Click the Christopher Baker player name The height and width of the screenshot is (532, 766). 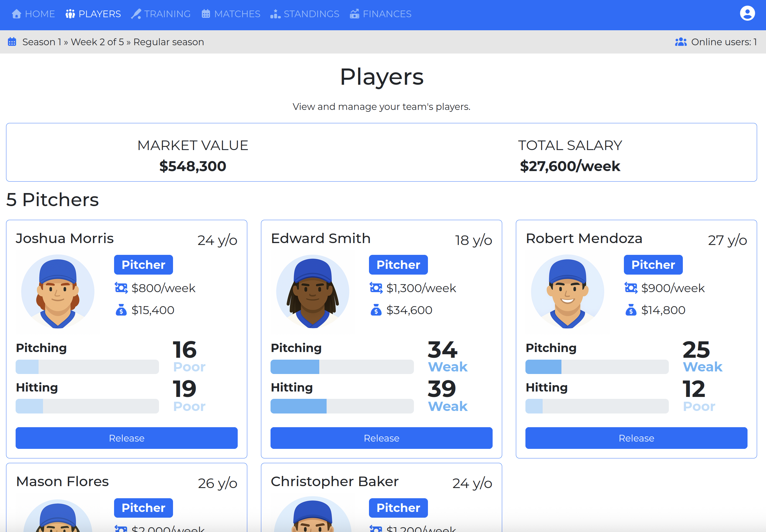tap(334, 481)
